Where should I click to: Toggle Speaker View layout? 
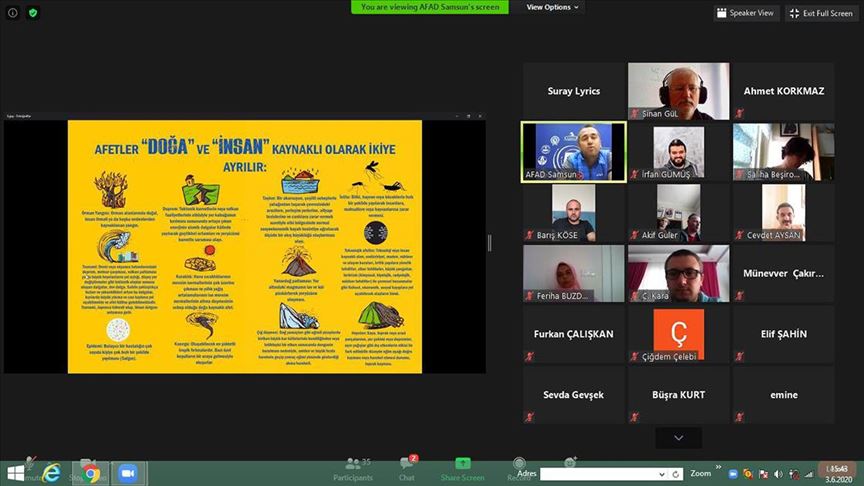point(747,13)
